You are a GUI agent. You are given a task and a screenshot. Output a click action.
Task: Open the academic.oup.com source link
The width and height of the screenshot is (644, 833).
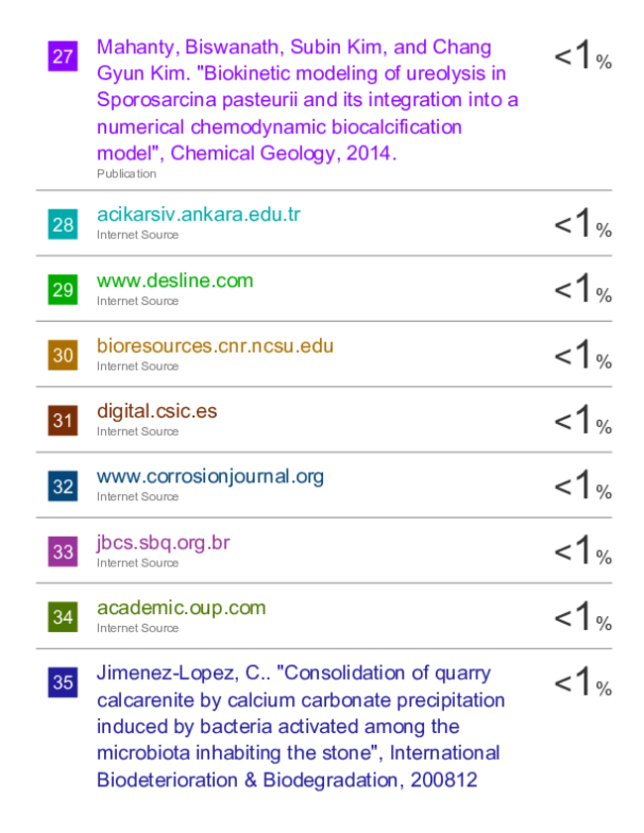(181, 608)
